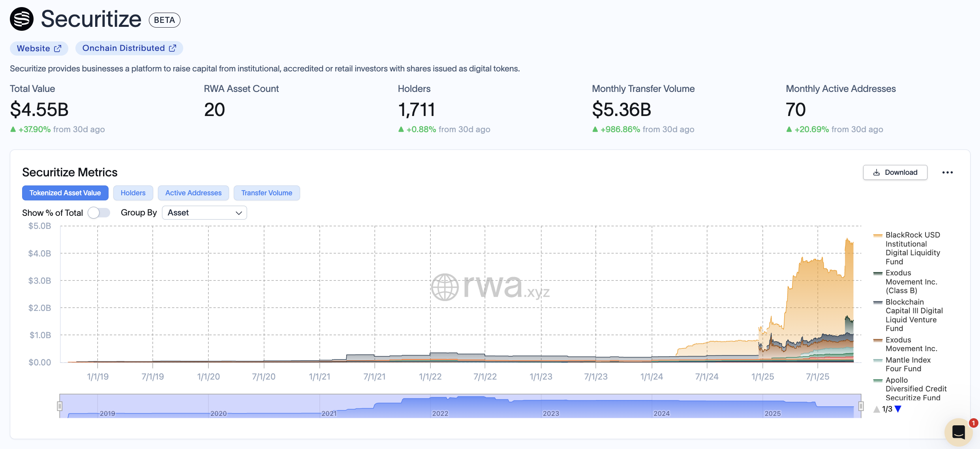Image resolution: width=980 pixels, height=449 pixels.
Task: Go to previous legend page arrow
Action: [x=877, y=409]
